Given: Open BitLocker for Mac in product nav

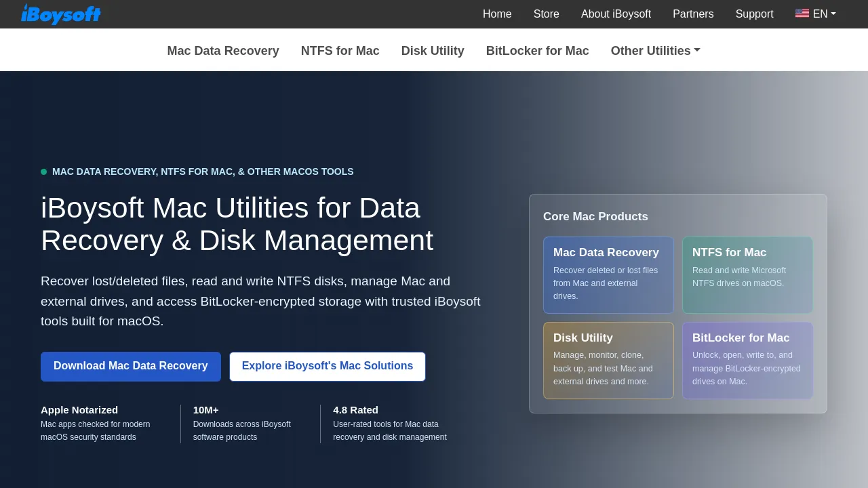Looking at the screenshot, I should [x=538, y=51].
